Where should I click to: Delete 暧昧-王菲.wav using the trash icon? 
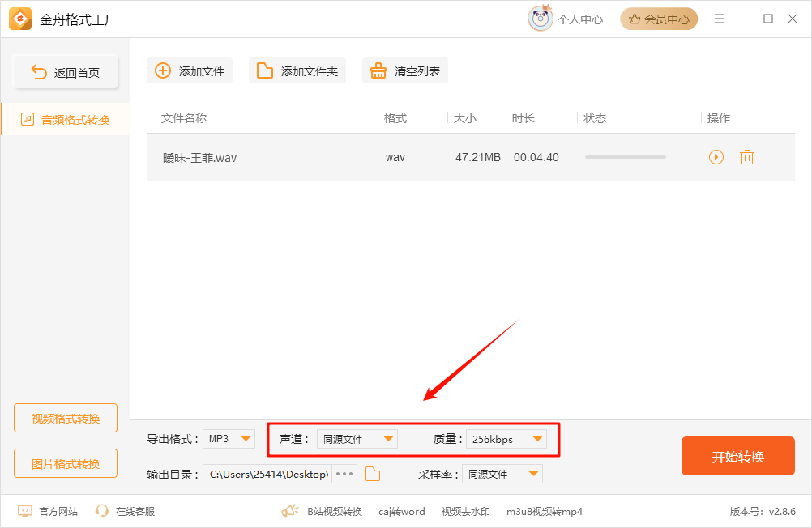coord(746,157)
